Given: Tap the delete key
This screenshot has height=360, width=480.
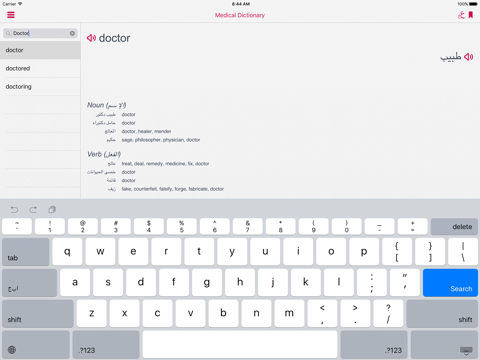Looking at the screenshot, I should (454, 227).
